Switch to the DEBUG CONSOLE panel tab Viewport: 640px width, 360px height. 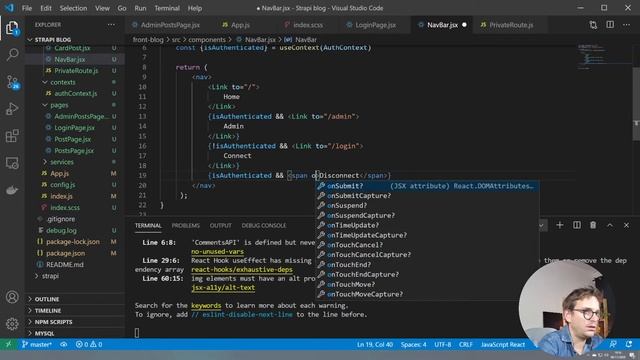[x=264, y=226]
